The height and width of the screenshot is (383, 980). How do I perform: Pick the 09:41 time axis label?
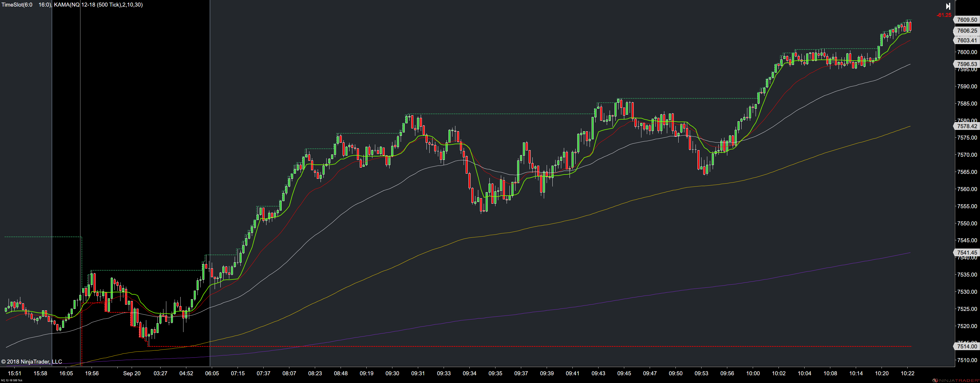[572, 374]
